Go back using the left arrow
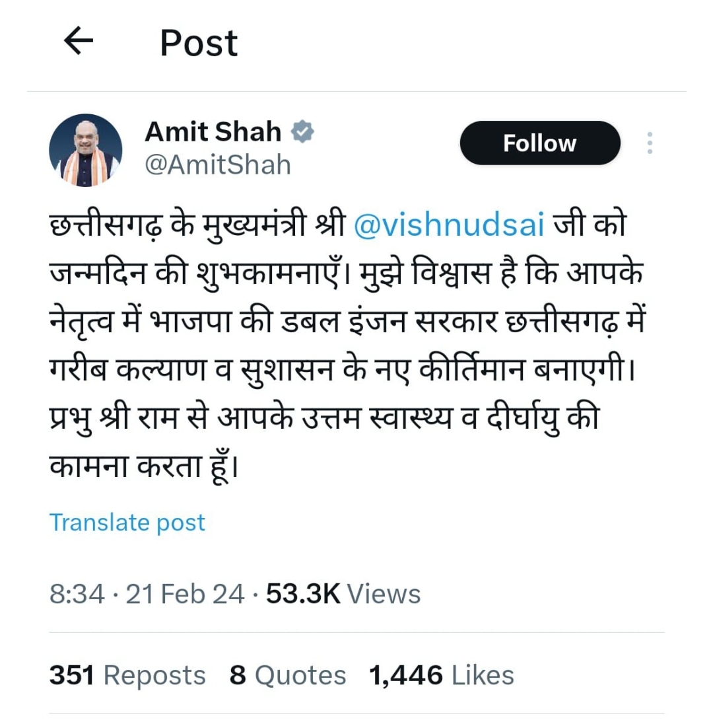Image resolution: width=713 pixels, height=728 pixels. click(79, 41)
